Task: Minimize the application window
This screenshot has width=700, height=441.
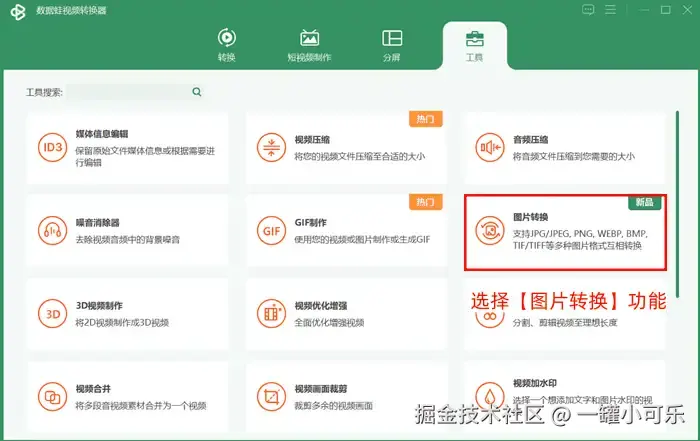Action: [x=644, y=10]
